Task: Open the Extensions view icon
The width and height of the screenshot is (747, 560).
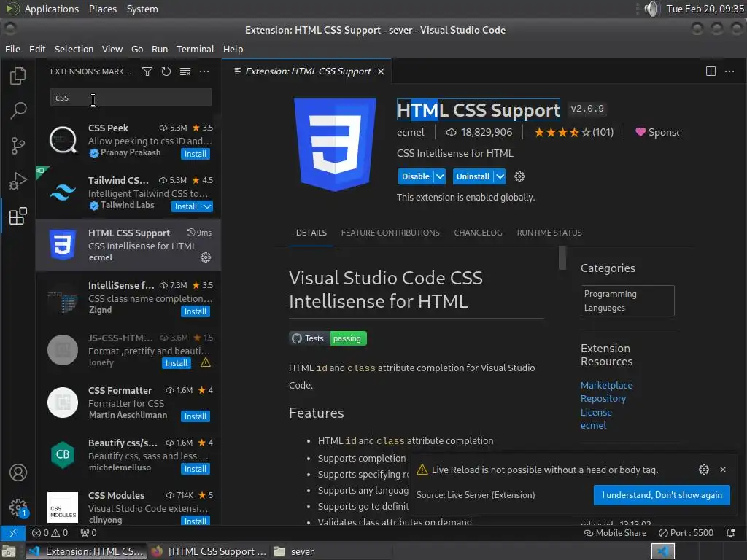Action: point(18,216)
